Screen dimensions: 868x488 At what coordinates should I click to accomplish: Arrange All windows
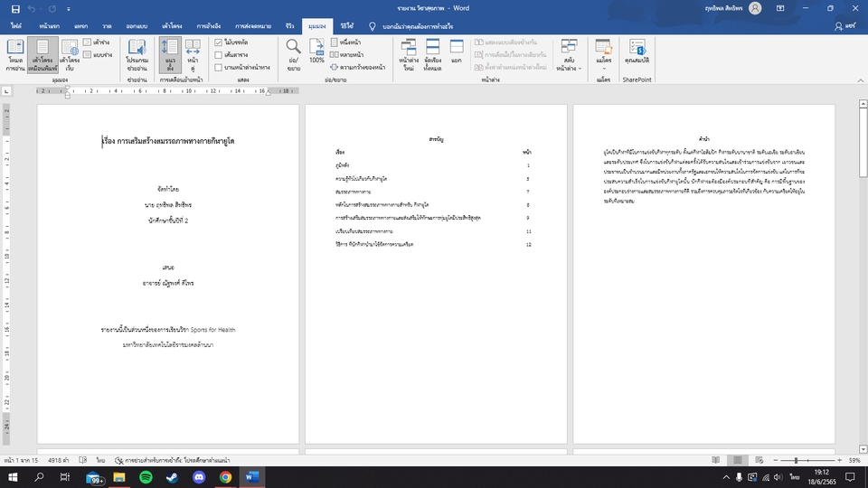pos(432,55)
